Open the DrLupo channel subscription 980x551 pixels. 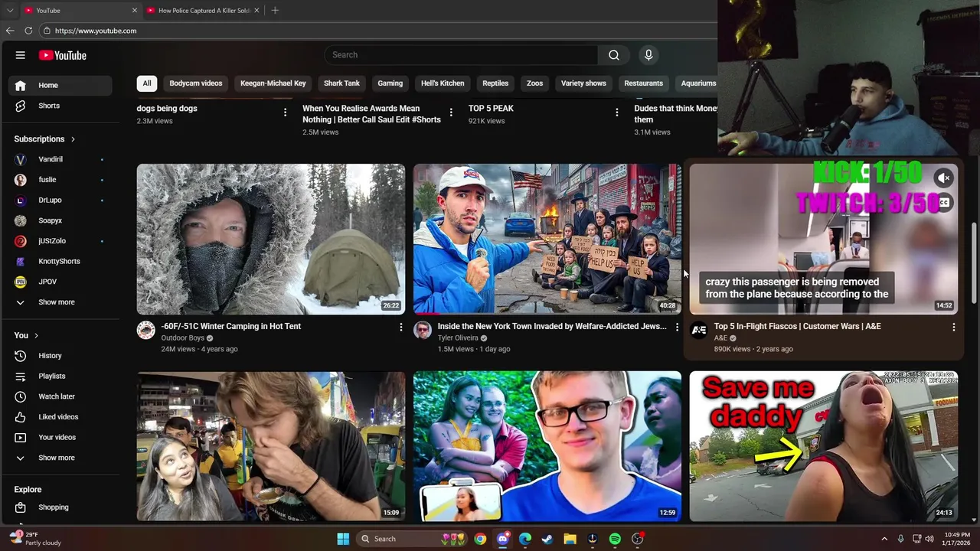click(61, 200)
